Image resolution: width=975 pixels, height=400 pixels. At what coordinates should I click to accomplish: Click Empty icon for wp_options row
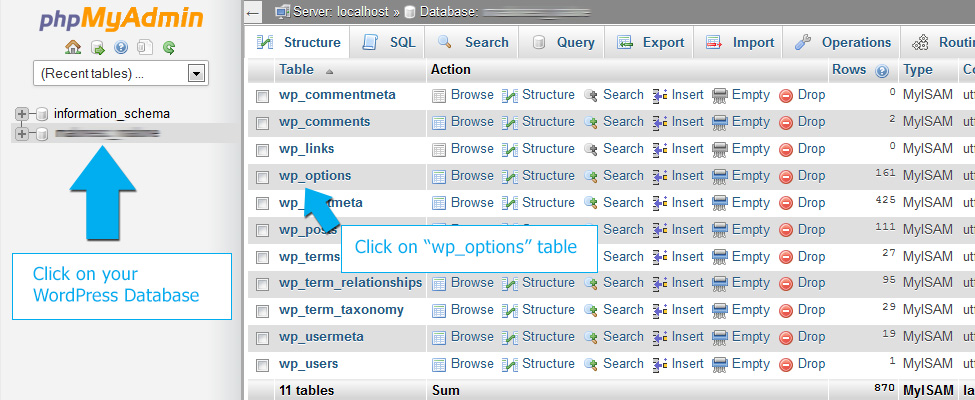[x=719, y=177]
